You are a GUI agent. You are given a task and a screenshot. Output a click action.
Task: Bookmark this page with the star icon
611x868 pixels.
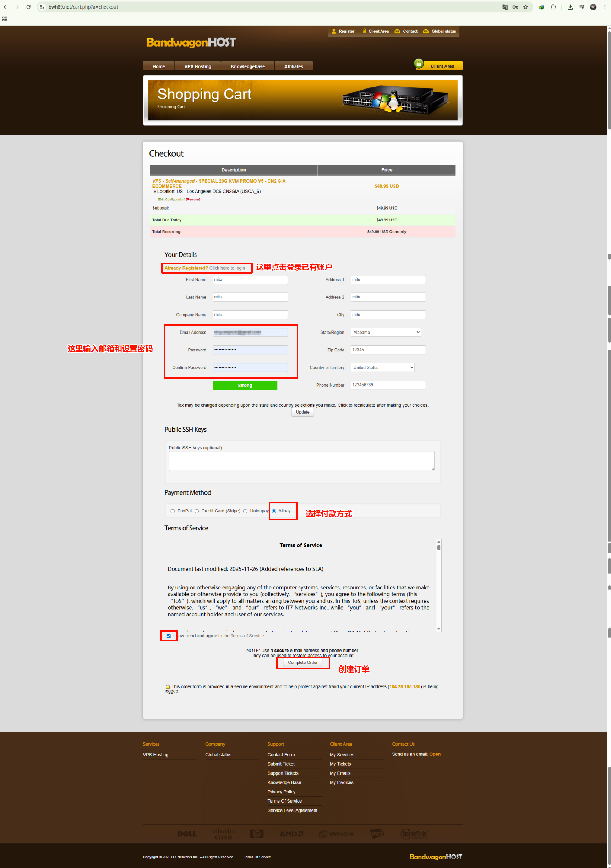coord(525,7)
